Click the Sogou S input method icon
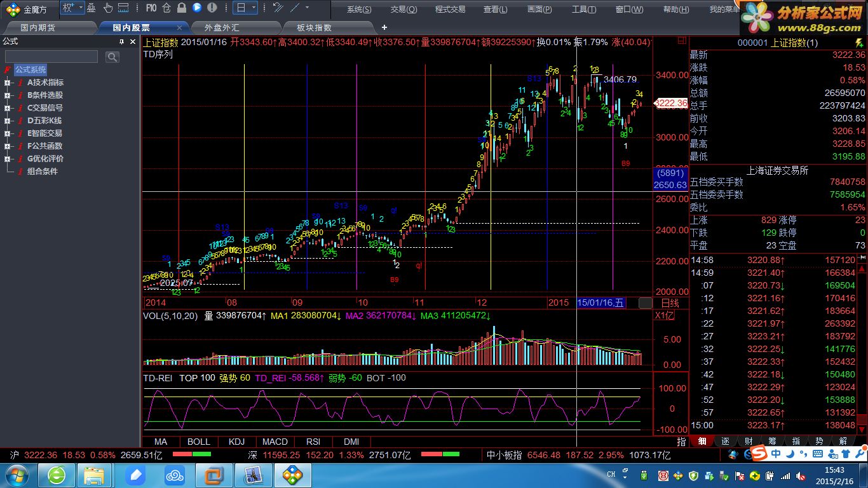 758,453
